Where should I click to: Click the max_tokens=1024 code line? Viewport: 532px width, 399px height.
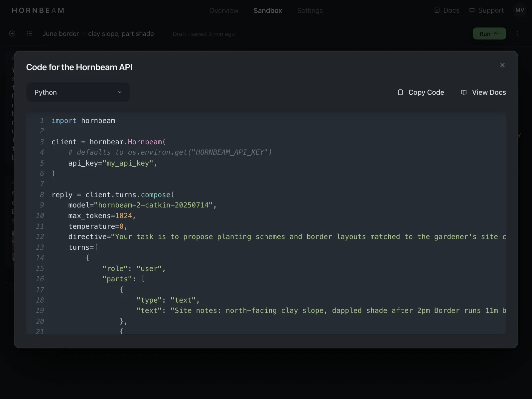tap(102, 216)
